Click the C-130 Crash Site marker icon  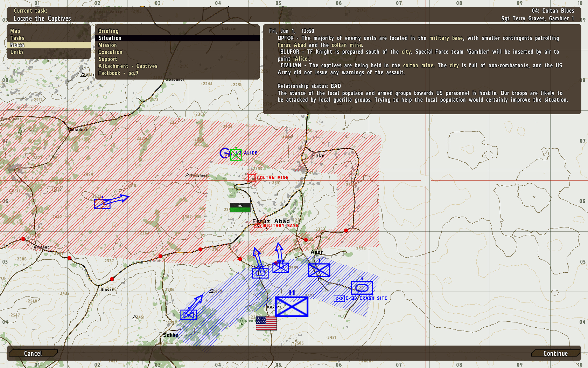tap(339, 299)
